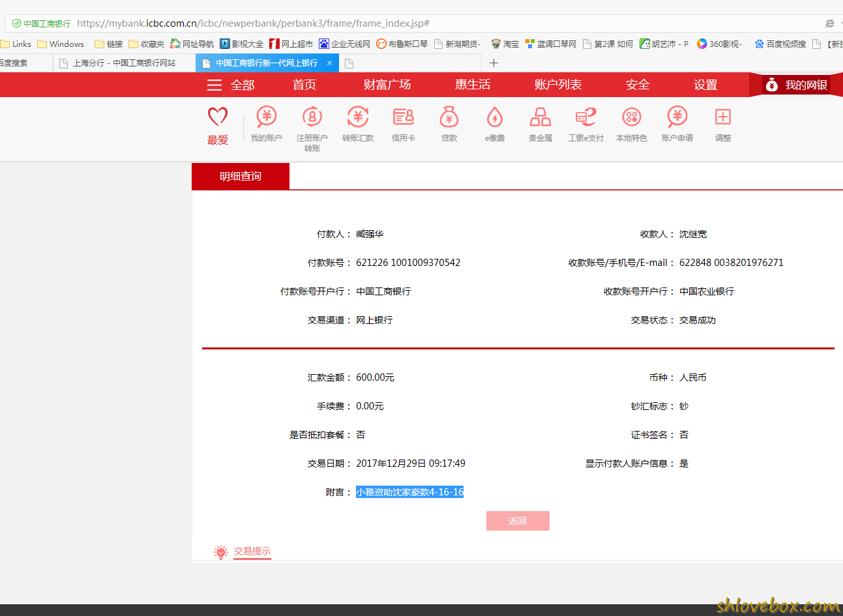Click the 手续费 value 0.00元

[x=370, y=406]
